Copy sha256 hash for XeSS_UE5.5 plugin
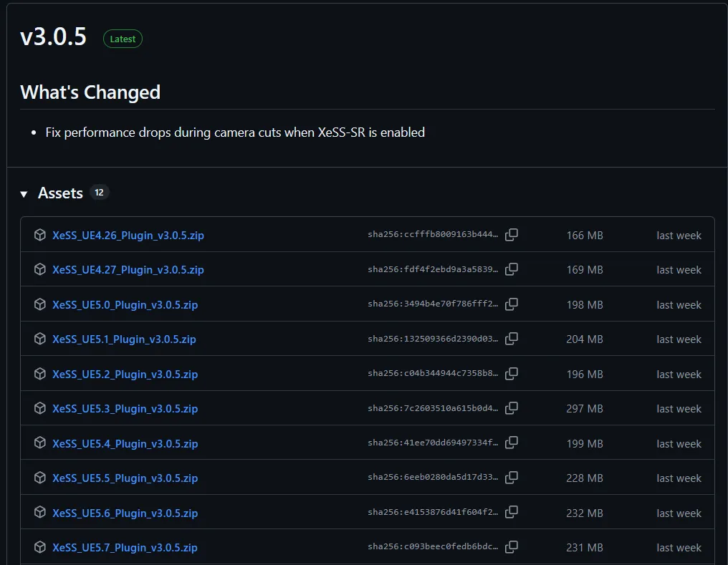The image size is (728, 565). 511,478
